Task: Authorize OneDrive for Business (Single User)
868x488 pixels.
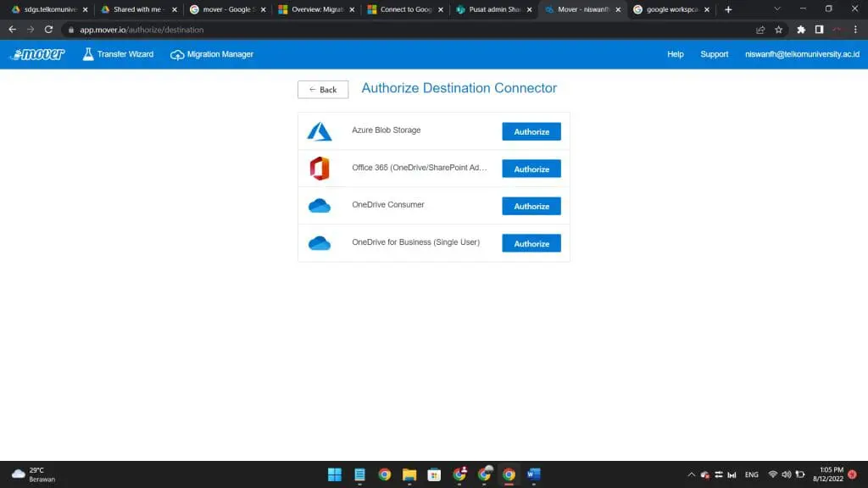Action: [x=531, y=243]
